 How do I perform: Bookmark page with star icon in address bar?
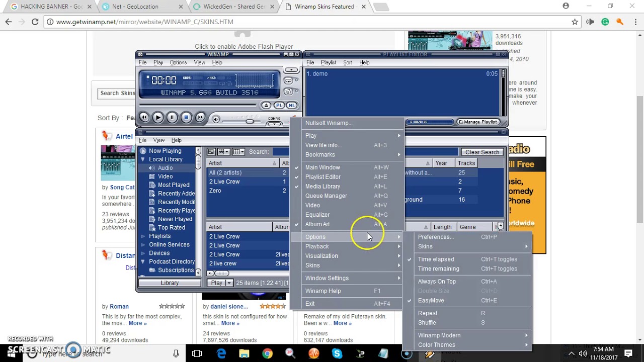coord(575,22)
